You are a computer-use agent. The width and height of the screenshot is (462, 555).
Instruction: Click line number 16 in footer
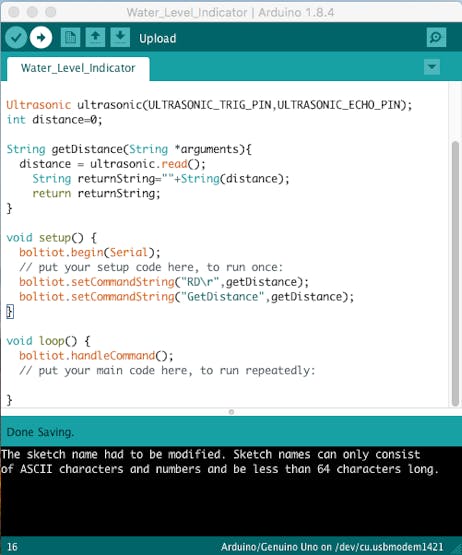pyautogui.click(x=12, y=547)
